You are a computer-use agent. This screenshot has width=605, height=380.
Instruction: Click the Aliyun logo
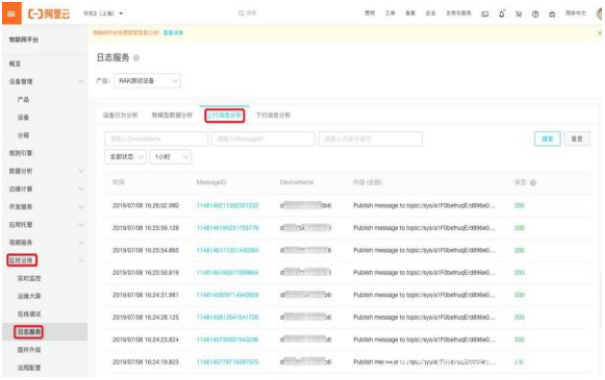point(49,14)
